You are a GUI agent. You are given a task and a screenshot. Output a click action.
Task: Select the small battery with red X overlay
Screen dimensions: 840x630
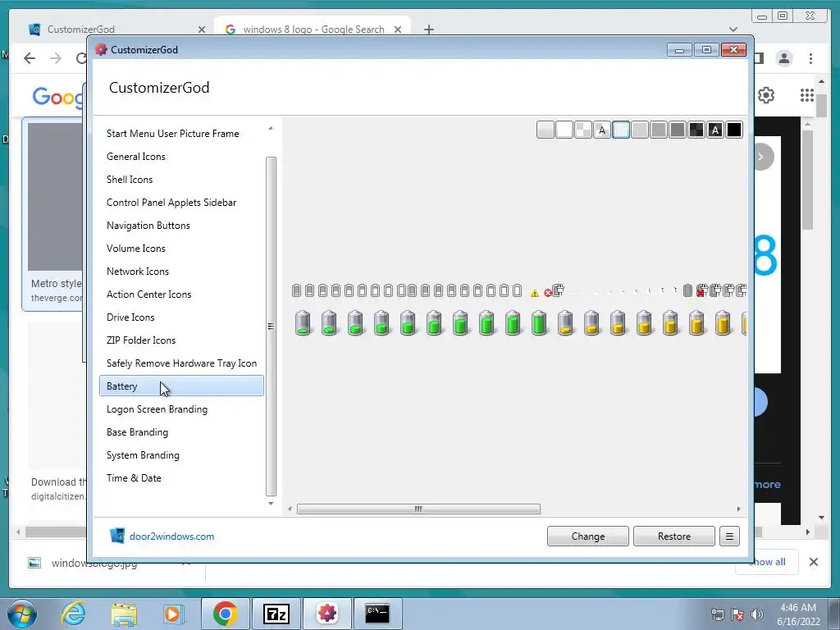pyautogui.click(x=701, y=291)
